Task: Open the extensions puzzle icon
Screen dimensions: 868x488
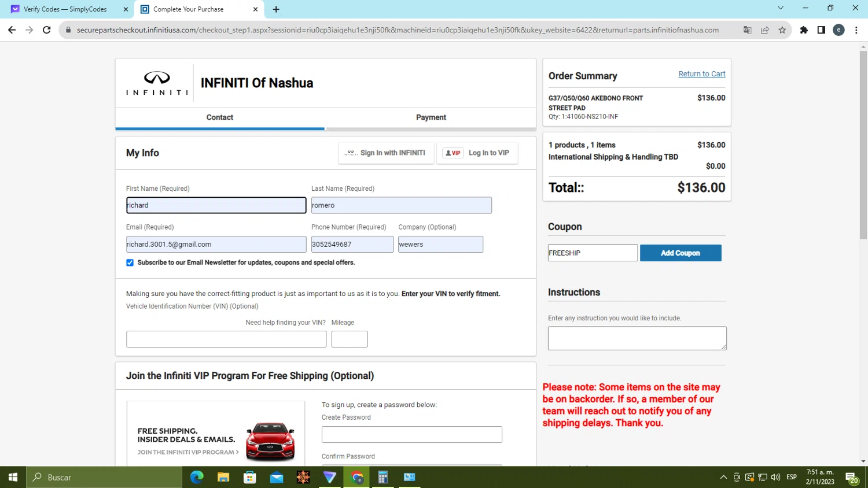Action: tap(804, 30)
